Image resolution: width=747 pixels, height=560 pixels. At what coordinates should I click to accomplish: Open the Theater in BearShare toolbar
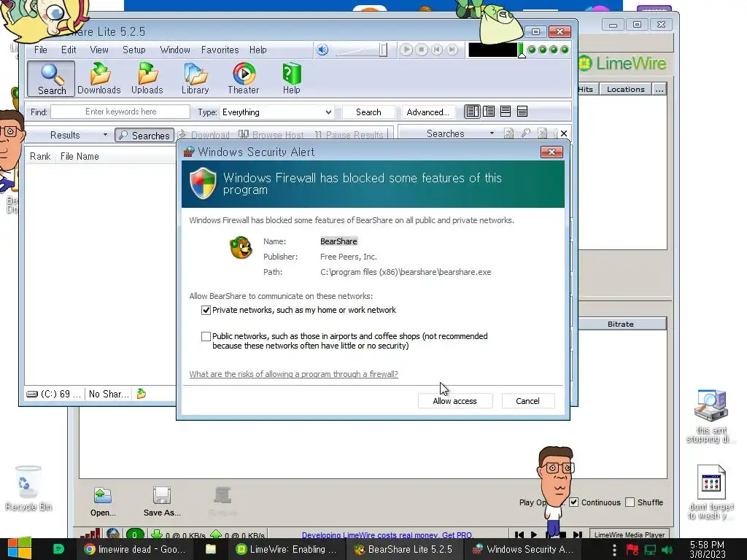pyautogui.click(x=244, y=79)
